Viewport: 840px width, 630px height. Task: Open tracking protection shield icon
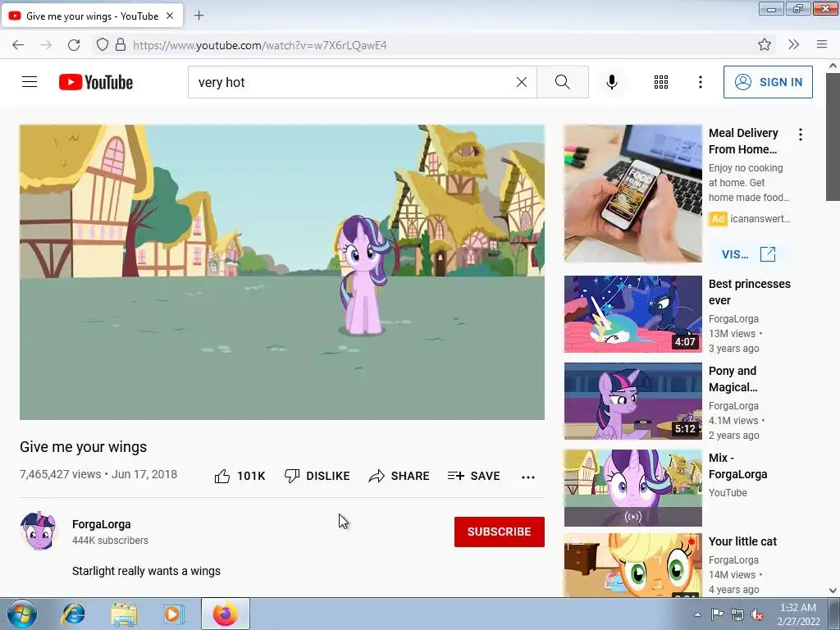(x=103, y=44)
